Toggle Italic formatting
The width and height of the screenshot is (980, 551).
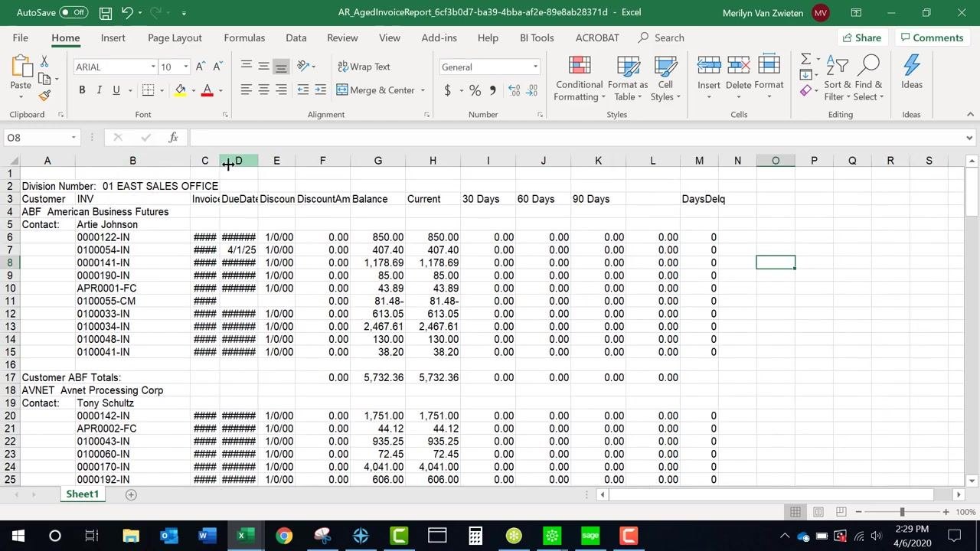[x=99, y=90]
